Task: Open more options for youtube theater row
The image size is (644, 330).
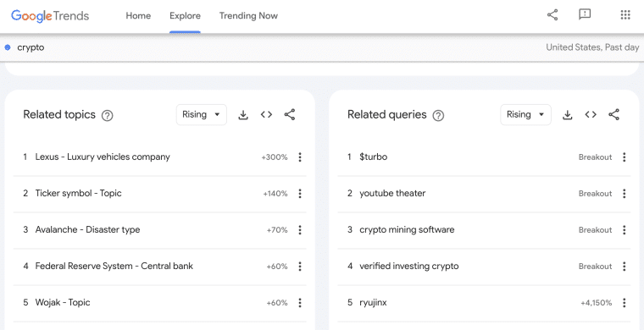Action: pyautogui.click(x=624, y=194)
